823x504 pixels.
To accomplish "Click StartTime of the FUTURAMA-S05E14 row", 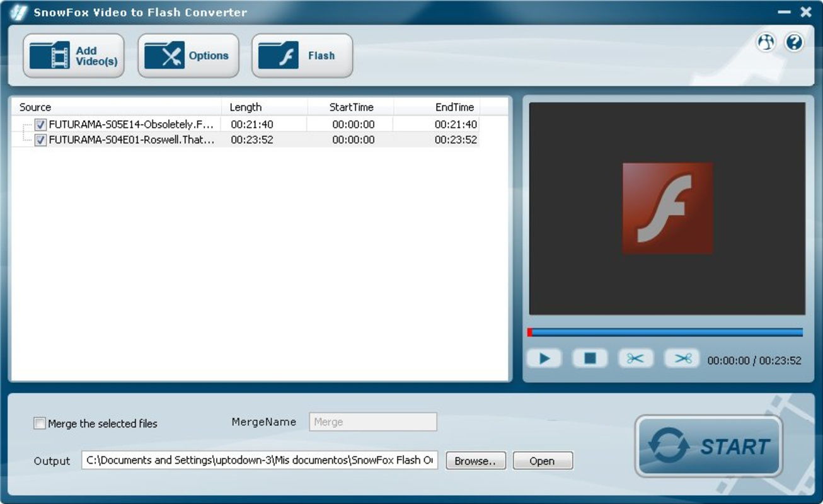I will [x=354, y=125].
